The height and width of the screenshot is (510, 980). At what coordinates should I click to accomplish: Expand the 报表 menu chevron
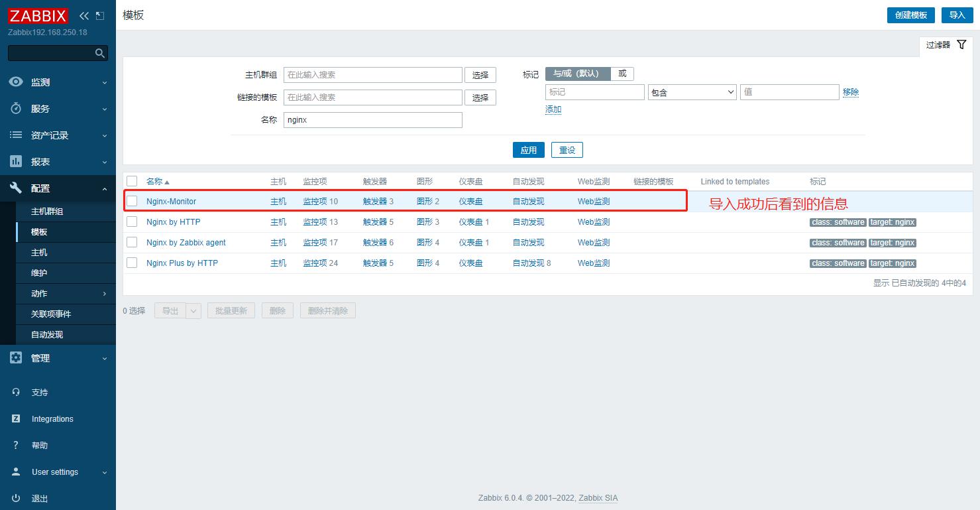(105, 162)
